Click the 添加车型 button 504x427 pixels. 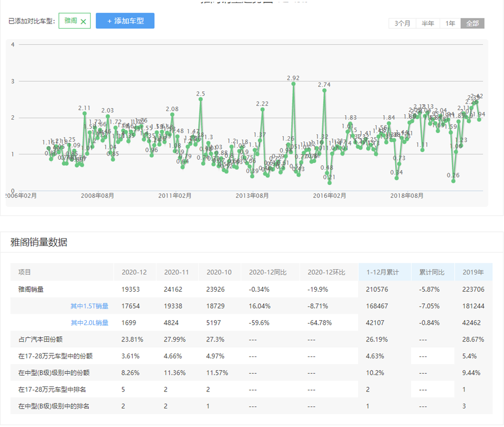(125, 21)
